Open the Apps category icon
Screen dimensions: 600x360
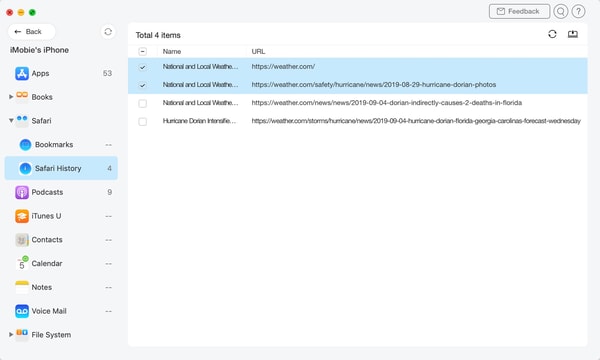[x=22, y=73]
